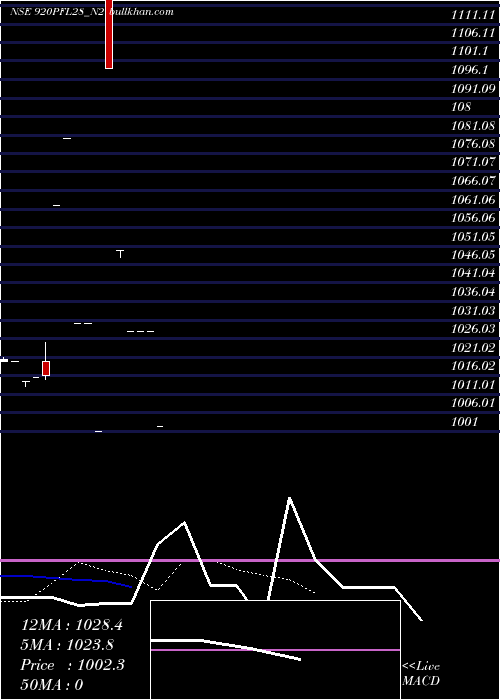Select the 1001 price axis label
This screenshot has height=700, width=500.
464,422
